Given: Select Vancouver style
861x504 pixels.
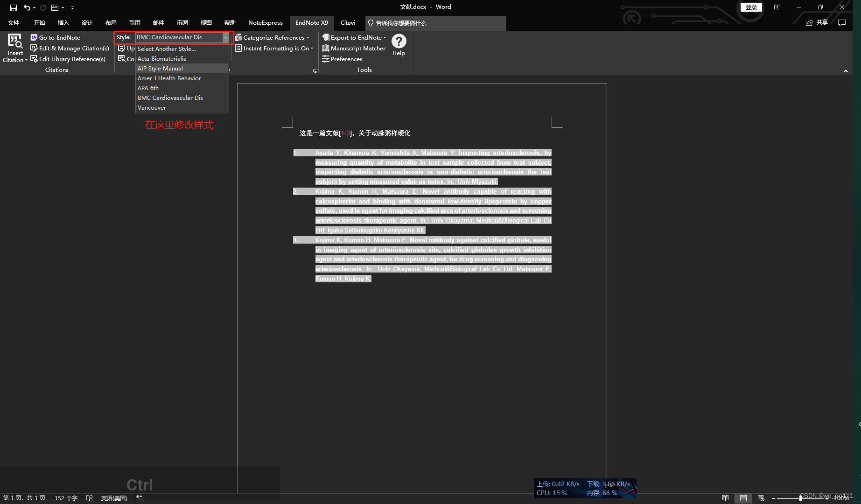Looking at the screenshot, I should pyautogui.click(x=182, y=107).
